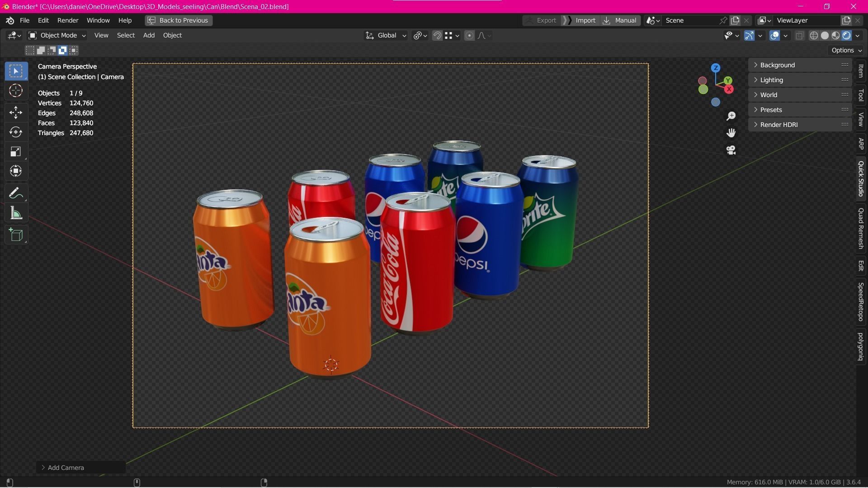Click the red X axis gizmo ball
The width and height of the screenshot is (868, 488).
click(729, 89)
